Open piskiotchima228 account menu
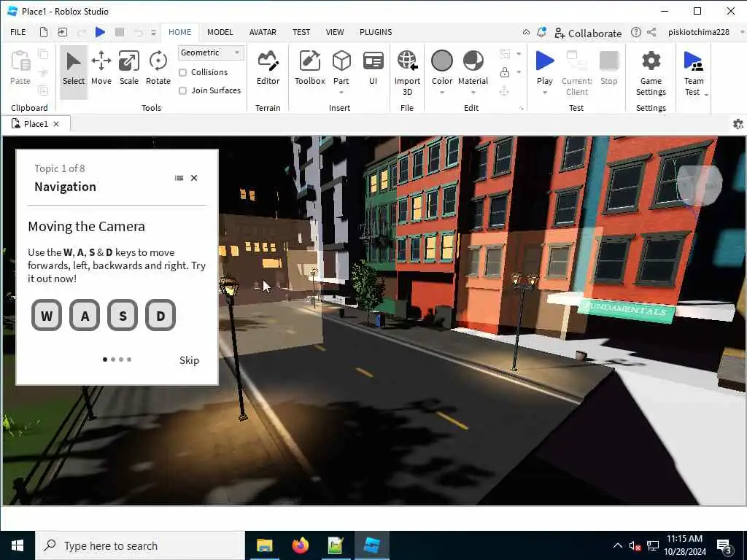This screenshot has height=560, width=747. point(698,32)
